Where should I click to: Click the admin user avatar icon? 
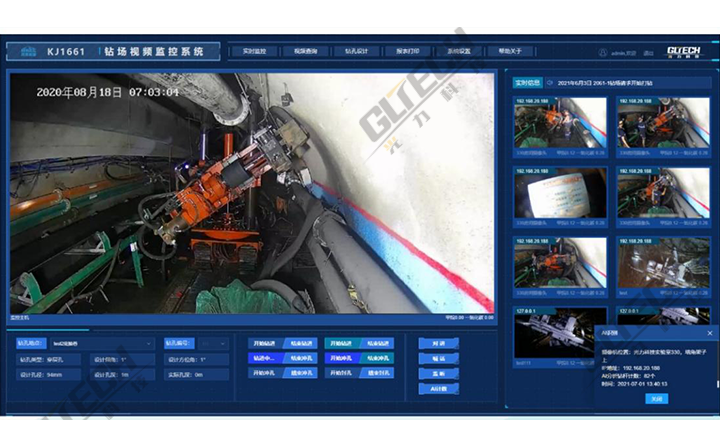coord(602,53)
